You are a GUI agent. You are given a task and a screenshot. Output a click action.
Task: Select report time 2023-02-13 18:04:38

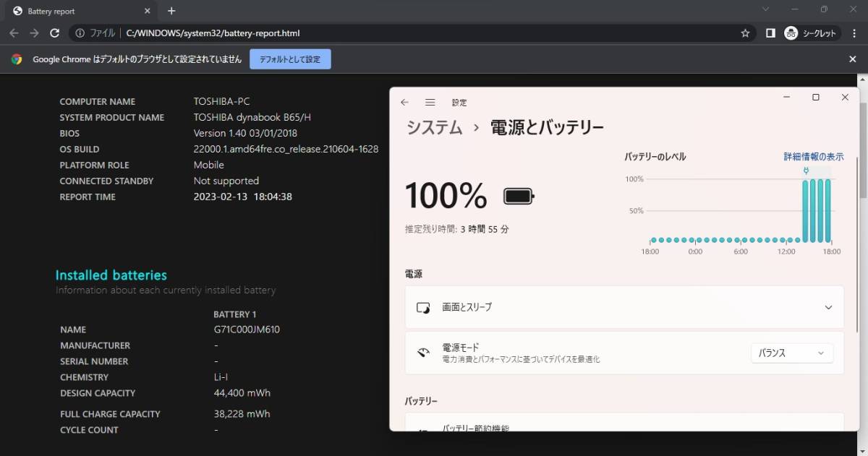coord(243,197)
